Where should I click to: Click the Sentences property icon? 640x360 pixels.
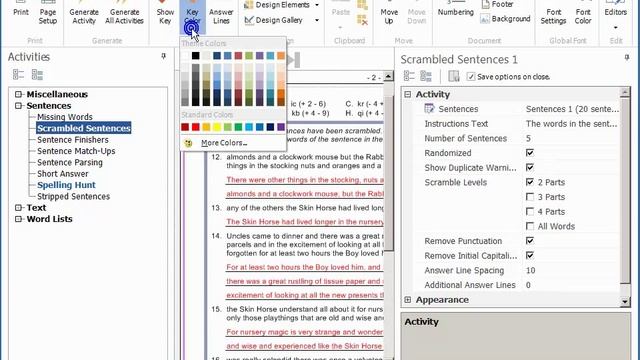[x=429, y=109]
